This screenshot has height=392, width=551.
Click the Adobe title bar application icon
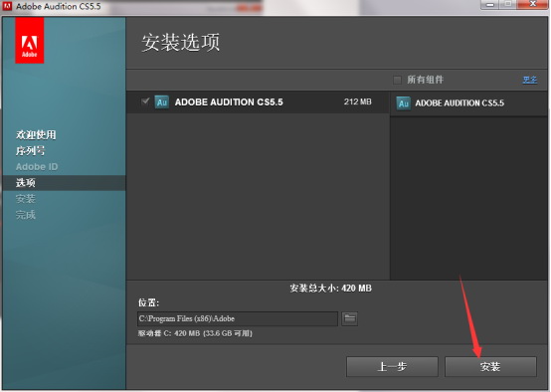point(7,6)
